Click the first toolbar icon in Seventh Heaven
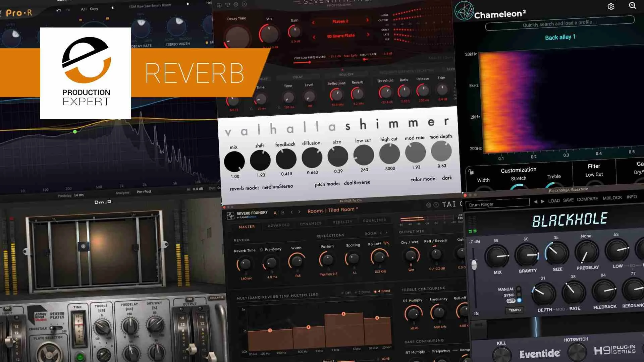 (x=219, y=4)
